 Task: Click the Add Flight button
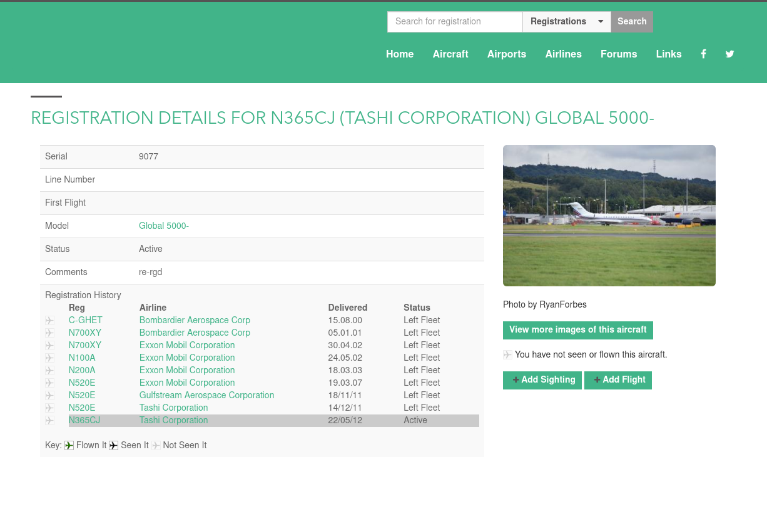[x=618, y=380]
